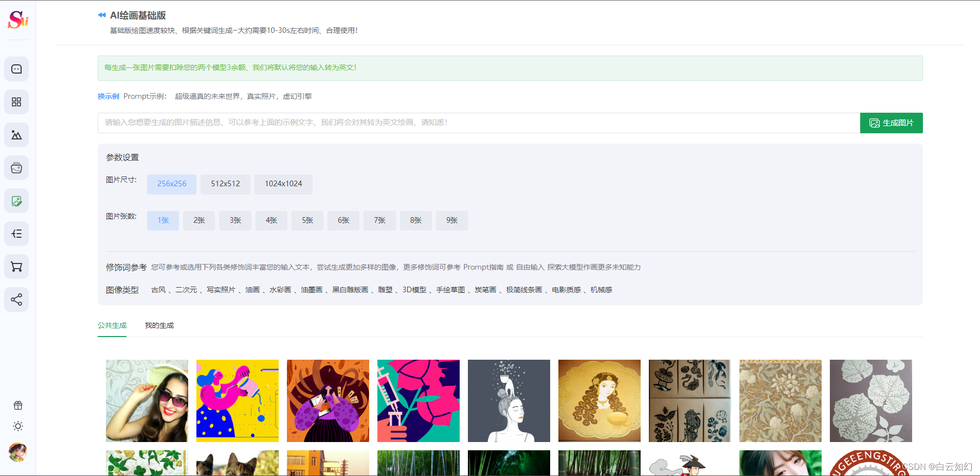980x476 pixels.
Task: Choose 4张 image count
Action: click(271, 220)
